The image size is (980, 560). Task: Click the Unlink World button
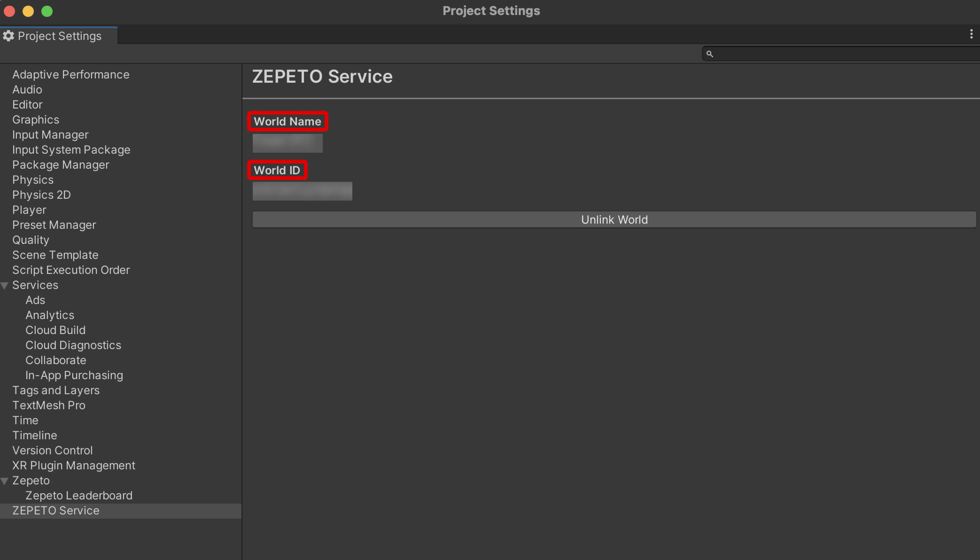point(614,220)
